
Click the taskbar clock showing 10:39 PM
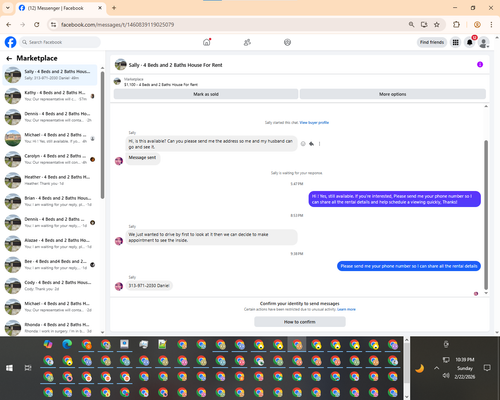465,360
